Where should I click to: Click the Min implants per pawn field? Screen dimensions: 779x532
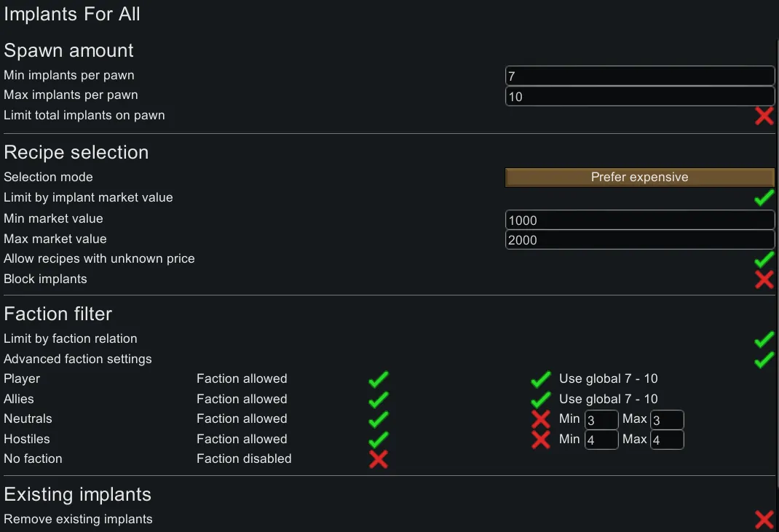(639, 76)
